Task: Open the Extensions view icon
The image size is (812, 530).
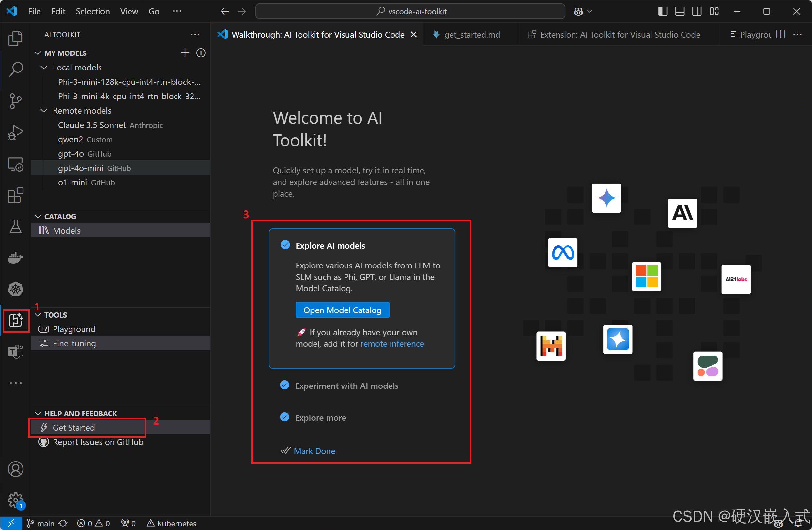Action: coord(15,195)
